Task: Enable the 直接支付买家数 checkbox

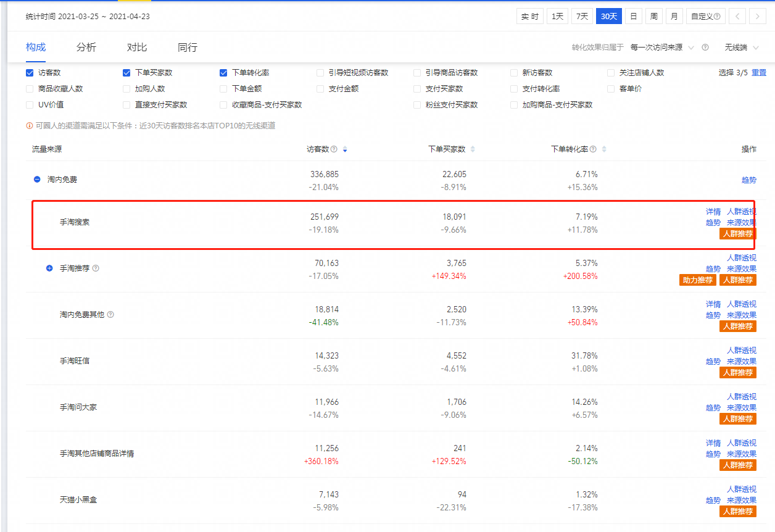Action: 126,105
